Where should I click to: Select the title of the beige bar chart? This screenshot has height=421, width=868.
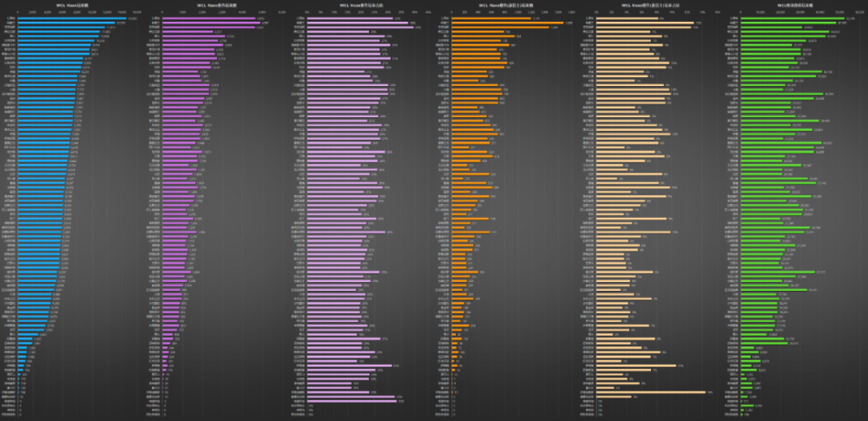click(652, 5)
